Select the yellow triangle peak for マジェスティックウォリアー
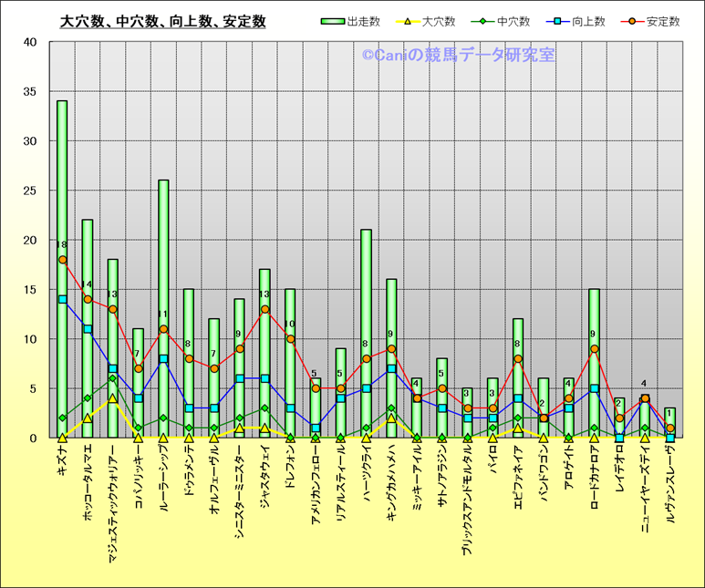Image resolution: width=705 pixels, height=588 pixels. 113,398
